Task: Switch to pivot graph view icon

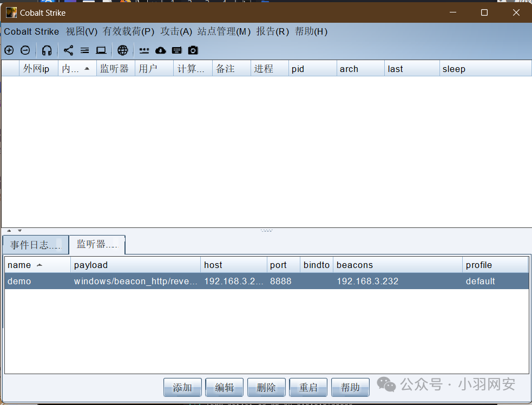Action: [69, 50]
